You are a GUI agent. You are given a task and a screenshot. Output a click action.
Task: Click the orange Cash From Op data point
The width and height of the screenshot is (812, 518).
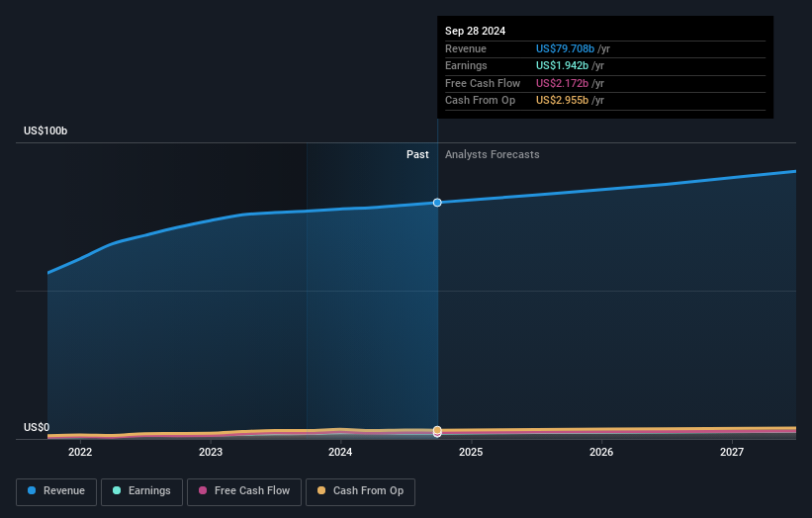pyautogui.click(x=437, y=430)
